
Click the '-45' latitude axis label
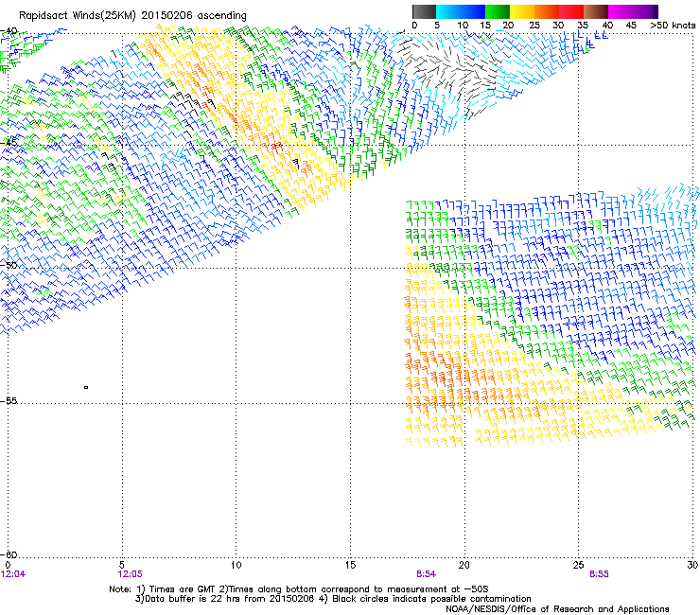pos(9,143)
